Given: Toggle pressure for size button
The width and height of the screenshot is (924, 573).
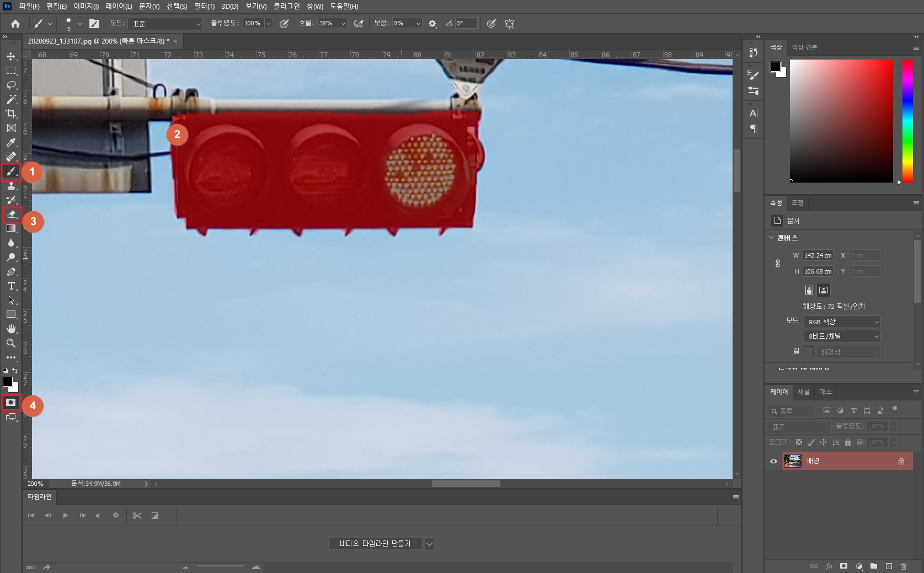Looking at the screenshot, I should [492, 24].
